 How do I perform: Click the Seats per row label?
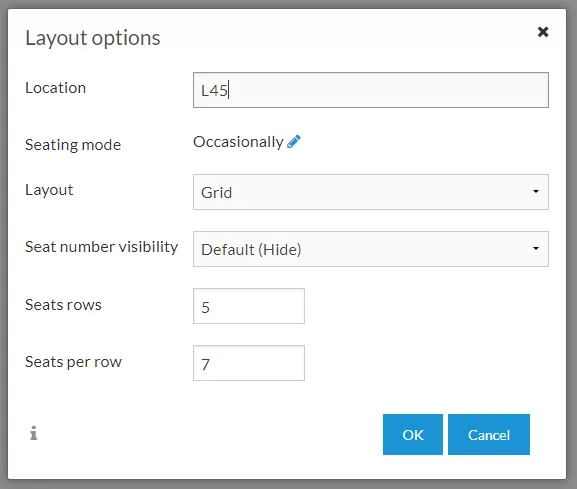(73, 362)
